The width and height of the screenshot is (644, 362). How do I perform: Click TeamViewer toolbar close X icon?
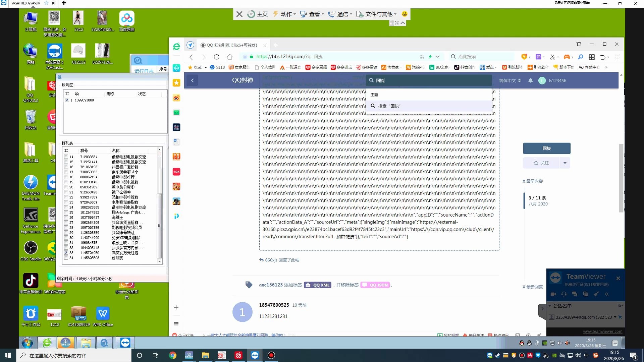pos(239,14)
